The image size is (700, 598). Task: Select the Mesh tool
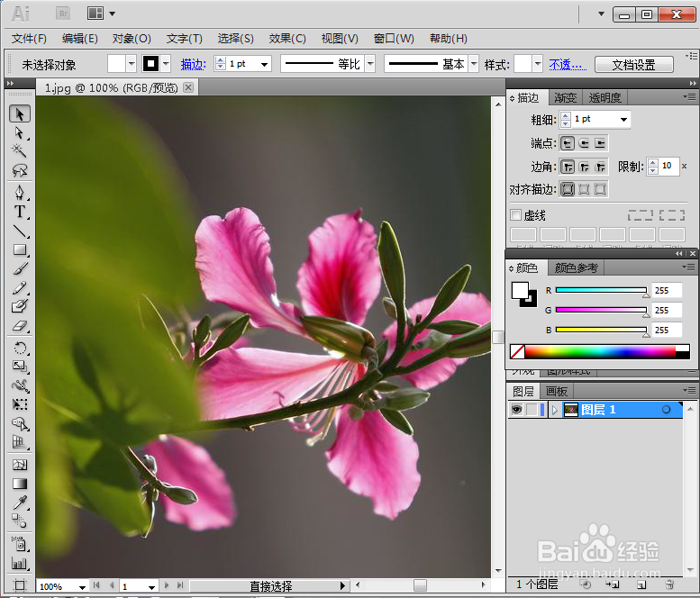pos(20,465)
